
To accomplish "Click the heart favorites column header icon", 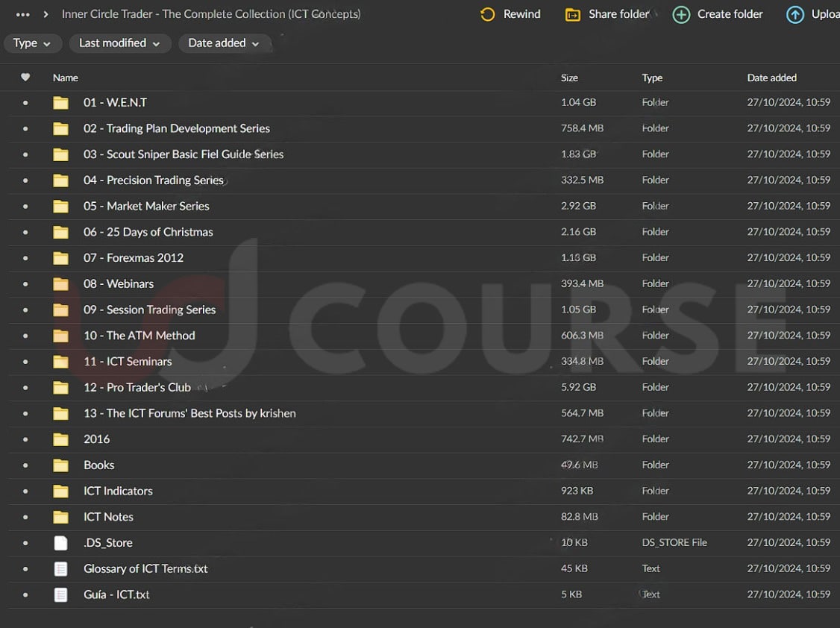I will (x=25, y=78).
